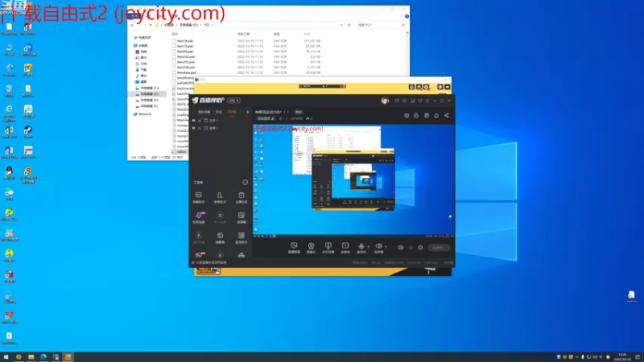The width and height of the screenshot is (644, 362).
Task: Collapse toolbox using the circled minus icon
Action: [246, 183]
